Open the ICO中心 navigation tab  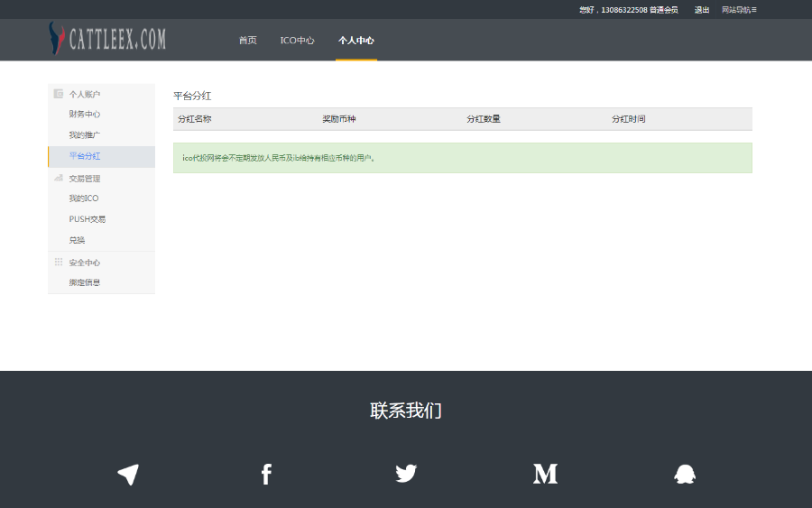coord(297,41)
